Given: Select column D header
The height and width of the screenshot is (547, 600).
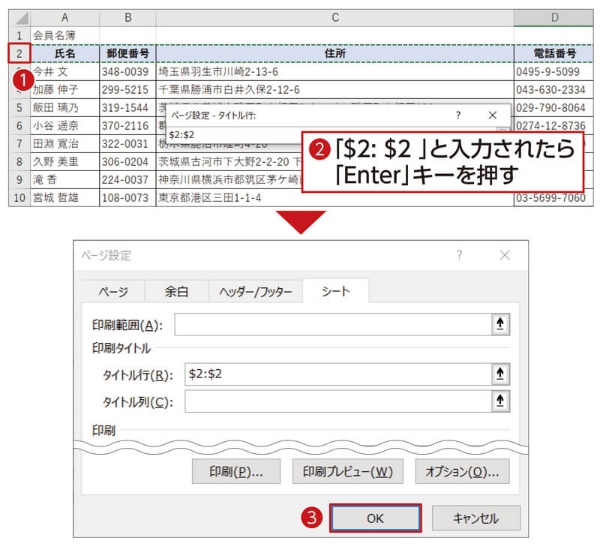Looking at the screenshot, I should (554, 17).
